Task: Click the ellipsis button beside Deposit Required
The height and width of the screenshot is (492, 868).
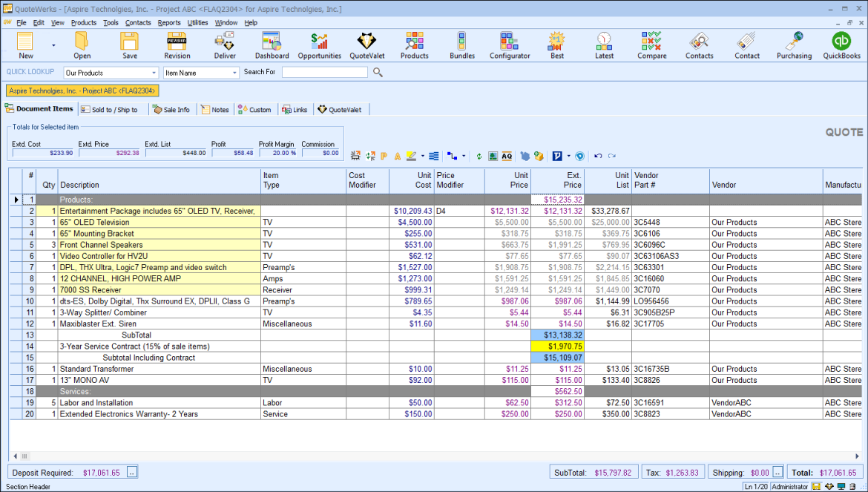Action: point(132,473)
